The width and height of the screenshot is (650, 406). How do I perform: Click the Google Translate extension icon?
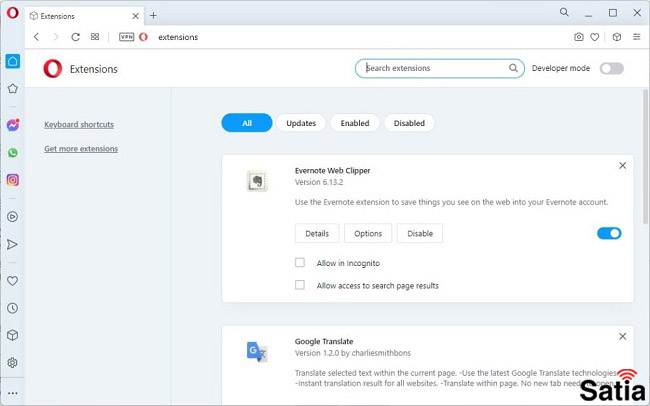[x=257, y=352]
